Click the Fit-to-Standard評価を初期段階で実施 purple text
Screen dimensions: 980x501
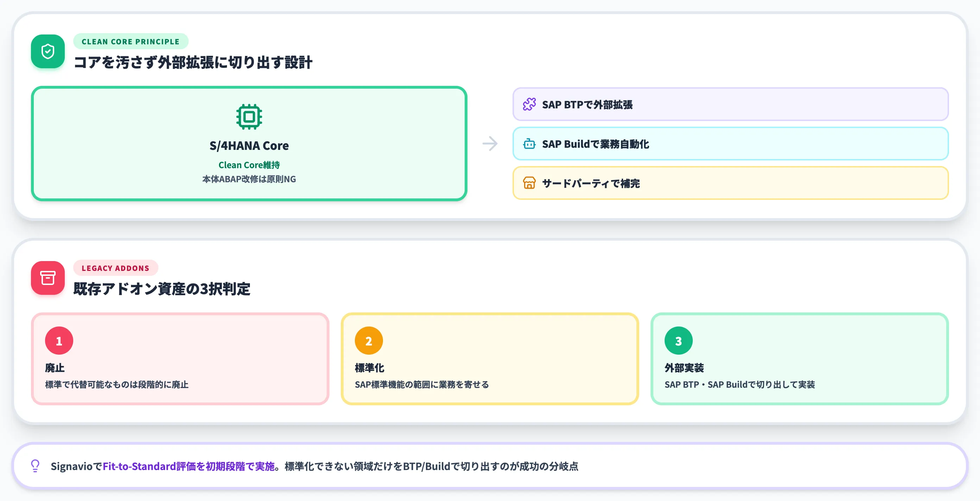[189, 466]
